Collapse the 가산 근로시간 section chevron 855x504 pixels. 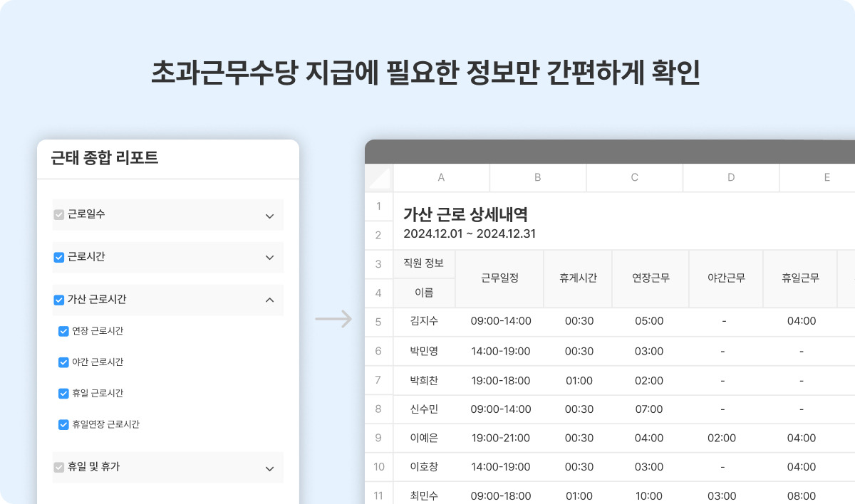[x=269, y=300]
